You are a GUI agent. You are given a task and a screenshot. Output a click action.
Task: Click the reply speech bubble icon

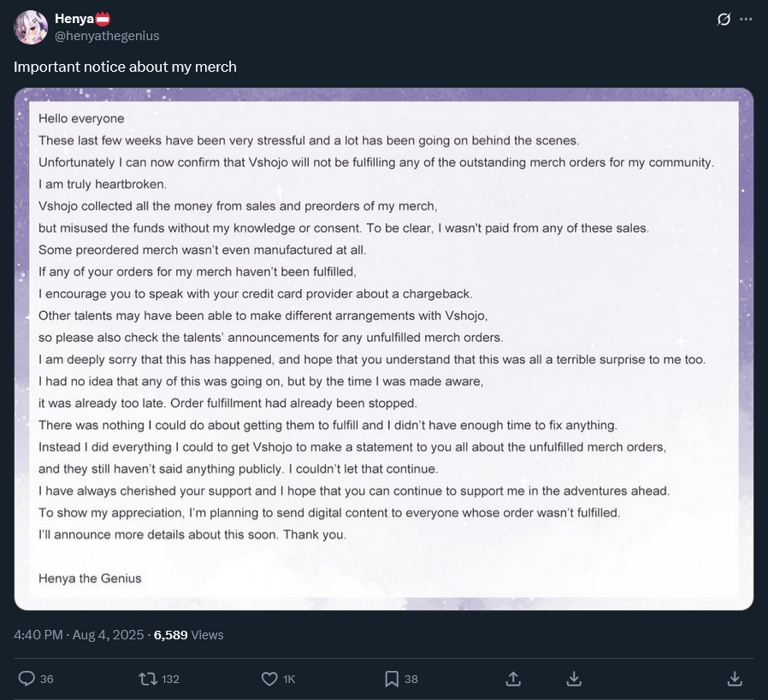tap(27, 679)
